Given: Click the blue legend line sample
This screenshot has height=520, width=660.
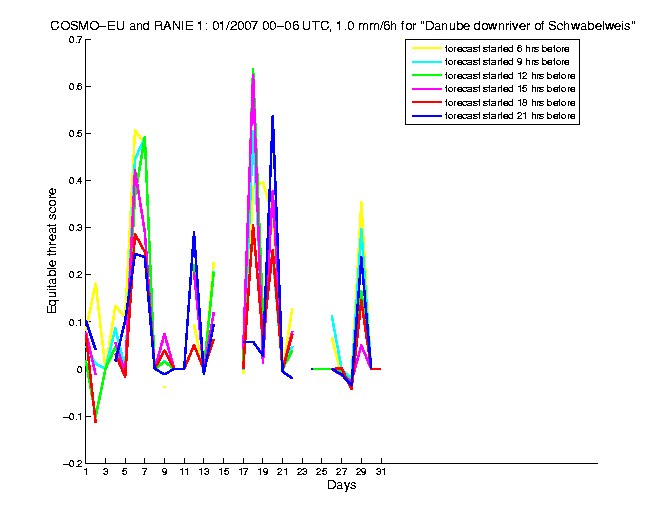Looking at the screenshot, I should point(426,116).
